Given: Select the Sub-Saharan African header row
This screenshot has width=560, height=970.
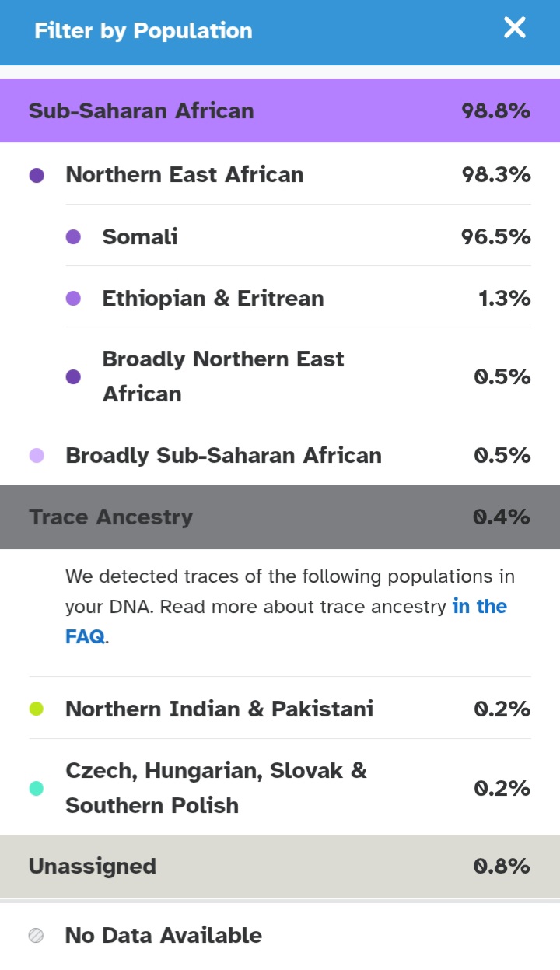Looking at the screenshot, I should click(x=279, y=110).
